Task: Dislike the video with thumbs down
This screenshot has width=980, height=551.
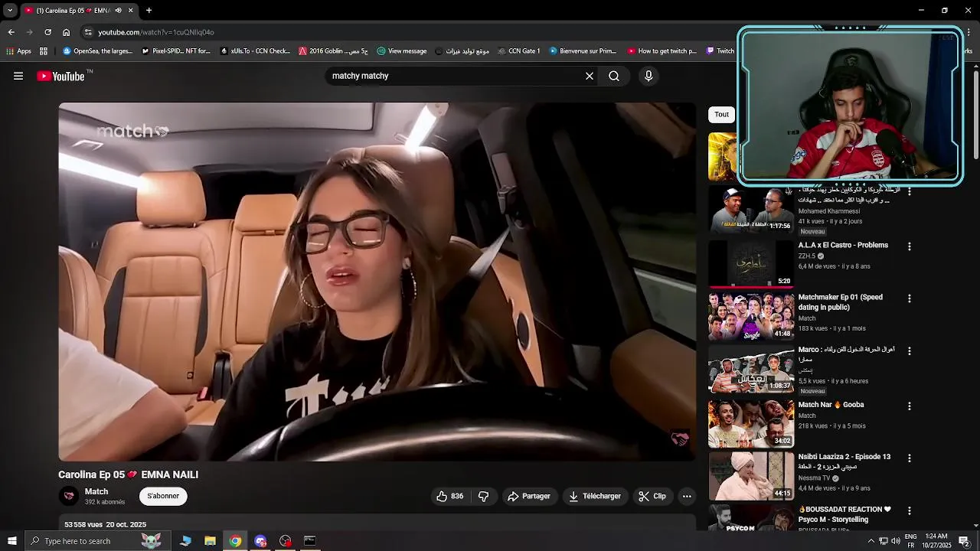Action: 483,496
